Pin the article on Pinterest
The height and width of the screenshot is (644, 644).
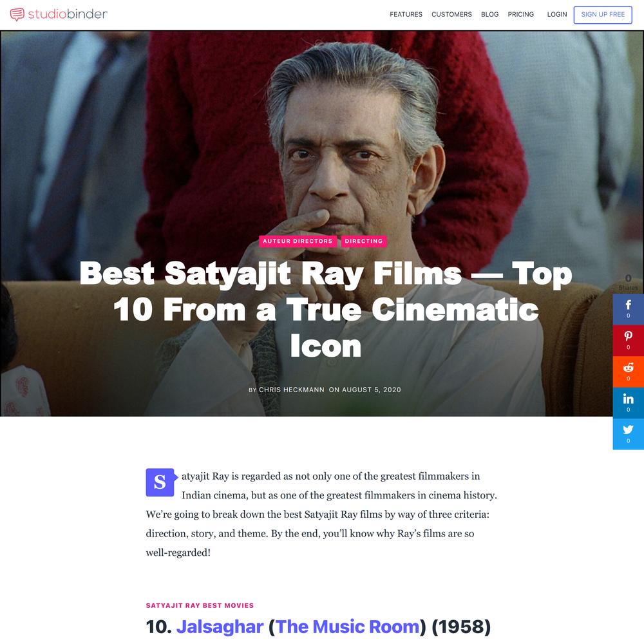pos(628,341)
